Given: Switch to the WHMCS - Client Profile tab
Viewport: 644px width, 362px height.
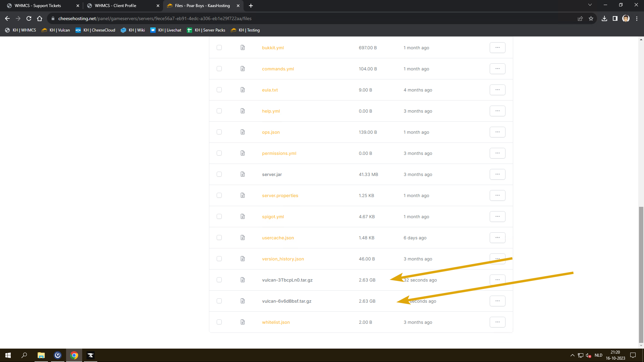Looking at the screenshot, I should [x=115, y=6].
